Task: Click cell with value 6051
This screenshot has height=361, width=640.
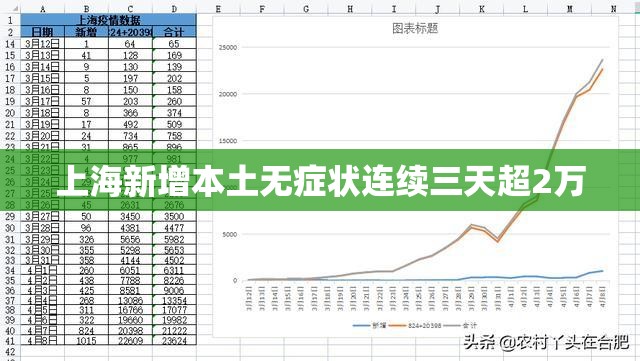Action: (x=130, y=270)
